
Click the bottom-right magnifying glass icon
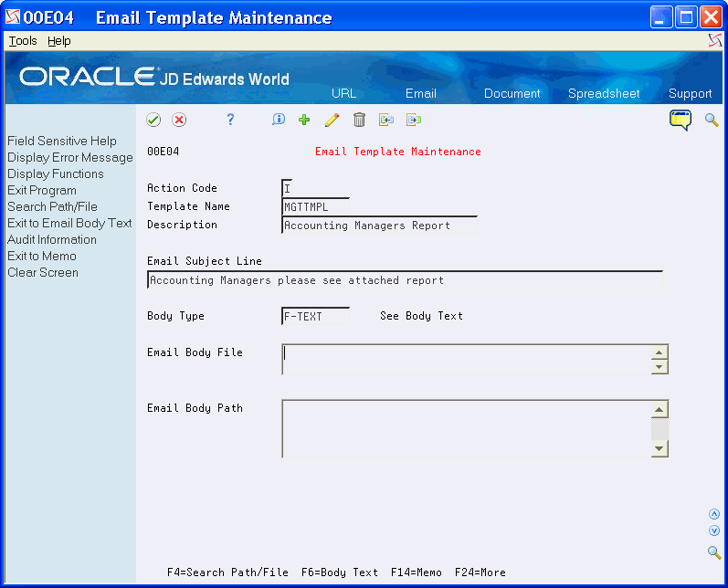(714, 552)
